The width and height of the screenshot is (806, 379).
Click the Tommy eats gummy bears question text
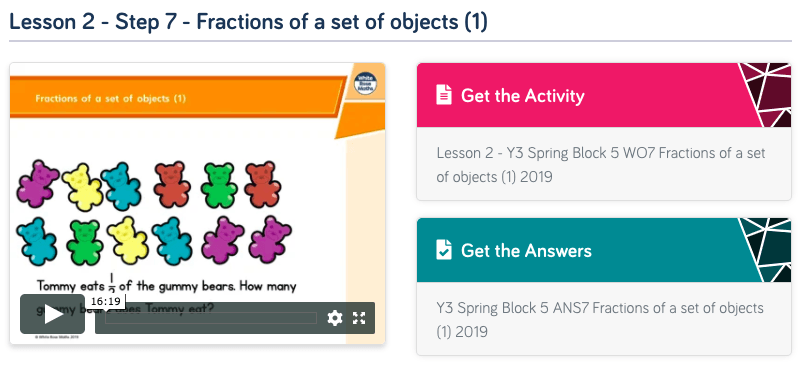coord(167,297)
